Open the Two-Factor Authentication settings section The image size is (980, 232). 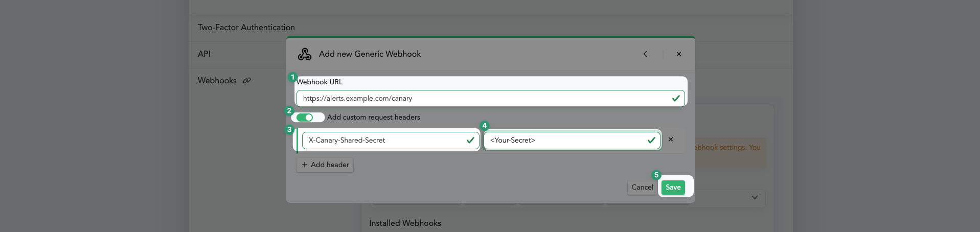246,28
